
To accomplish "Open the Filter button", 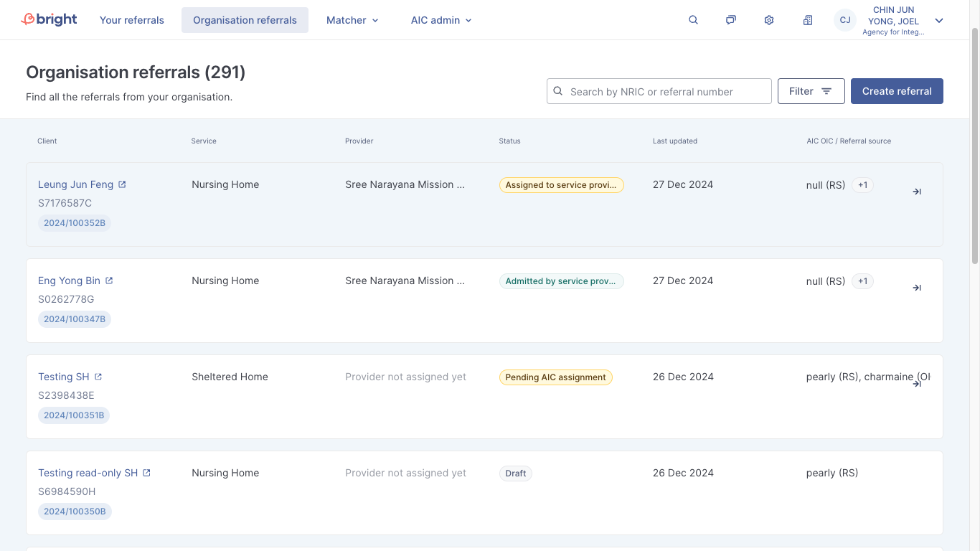I will [811, 91].
